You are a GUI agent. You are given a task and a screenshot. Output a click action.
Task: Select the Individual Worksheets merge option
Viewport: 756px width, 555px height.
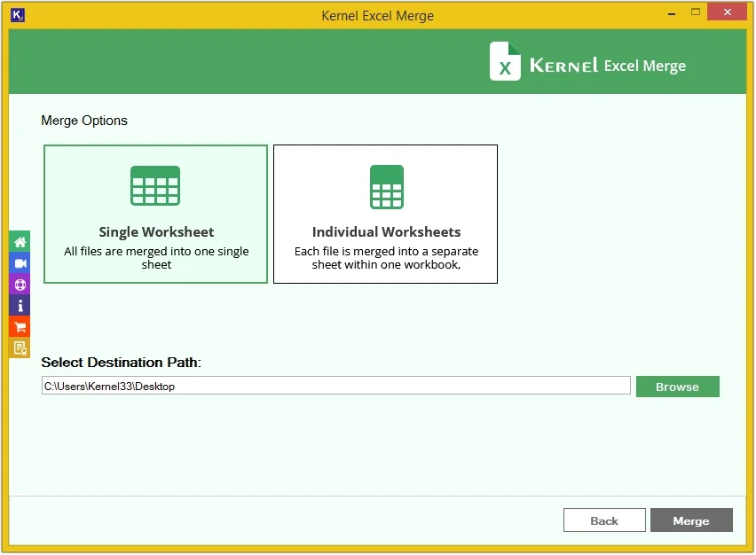(385, 214)
